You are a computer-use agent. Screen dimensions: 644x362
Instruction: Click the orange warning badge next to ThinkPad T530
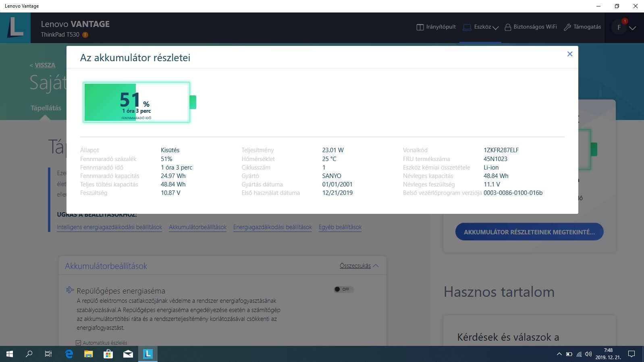(x=85, y=35)
